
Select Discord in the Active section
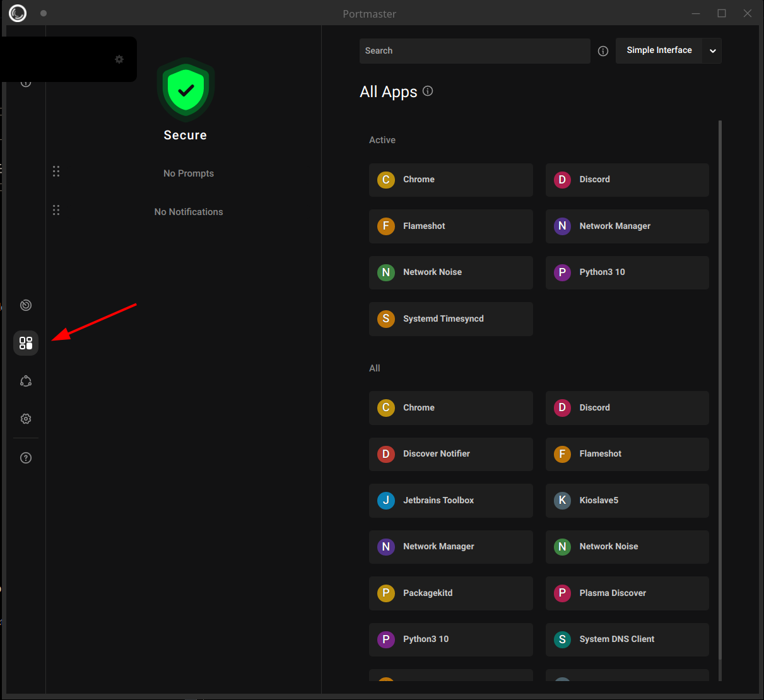coord(626,180)
